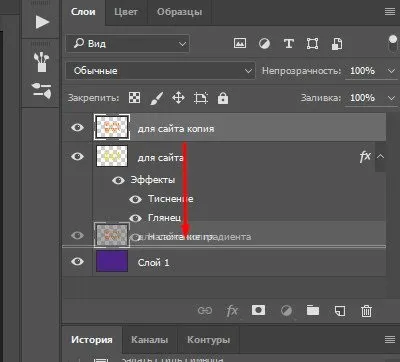Click the Тиснение effect label
This screenshot has width=400, height=362.
pyautogui.click(x=171, y=199)
